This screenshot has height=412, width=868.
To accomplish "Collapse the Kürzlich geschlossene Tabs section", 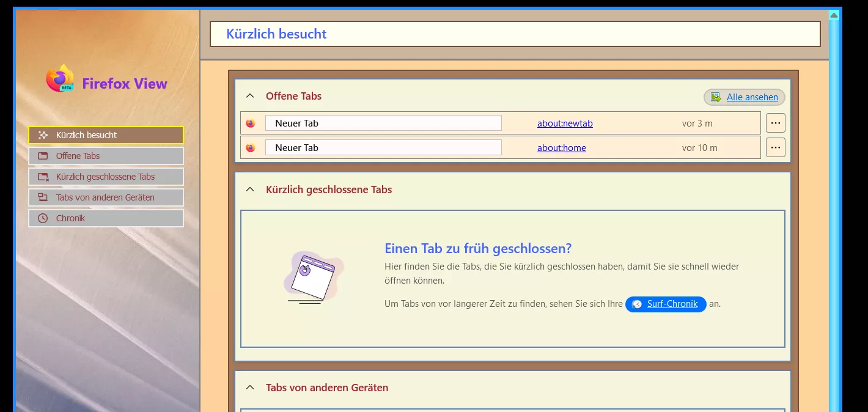I will (x=249, y=189).
